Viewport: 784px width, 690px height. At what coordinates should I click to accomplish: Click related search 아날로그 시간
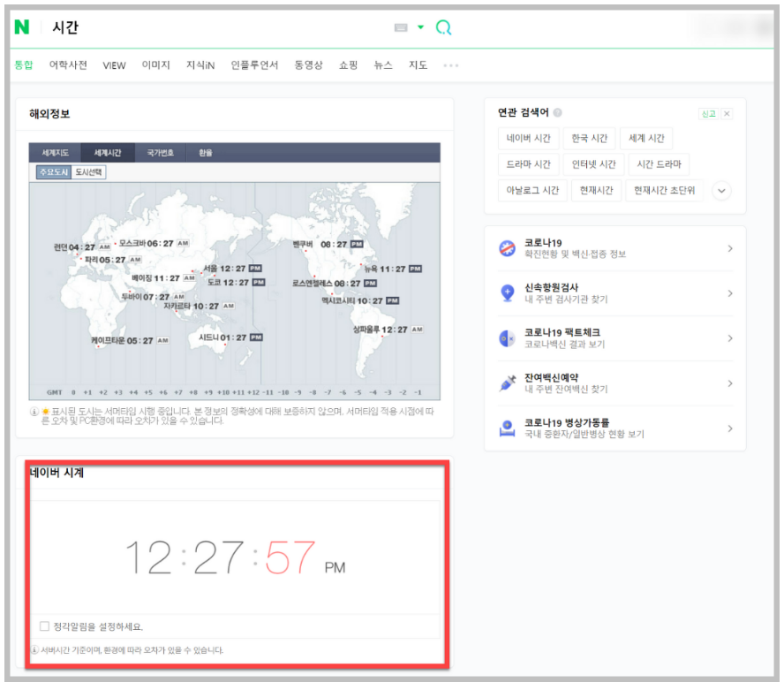point(532,190)
